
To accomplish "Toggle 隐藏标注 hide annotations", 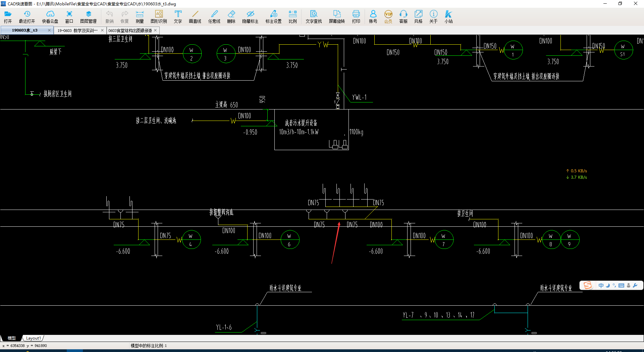I will point(250,17).
